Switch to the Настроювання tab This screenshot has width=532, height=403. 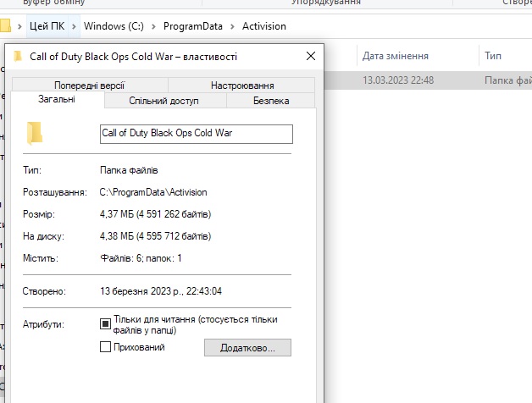(242, 86)
